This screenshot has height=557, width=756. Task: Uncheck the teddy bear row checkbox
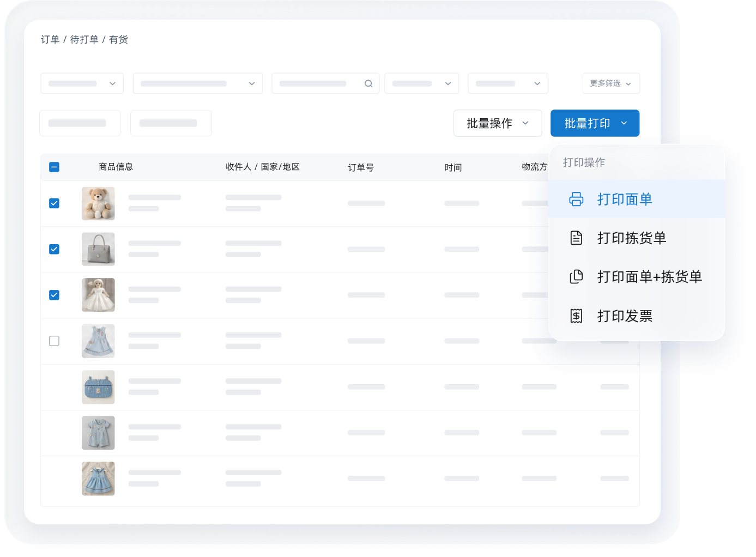point(54,203)
